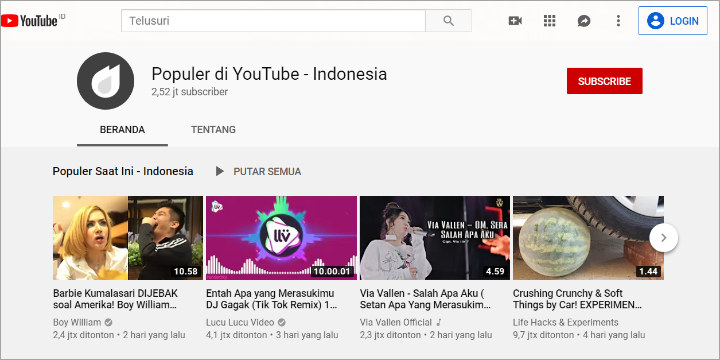Click the next arrow on the video carousel
This screenshot has height=360, width=720.
[x=664, y=238]
